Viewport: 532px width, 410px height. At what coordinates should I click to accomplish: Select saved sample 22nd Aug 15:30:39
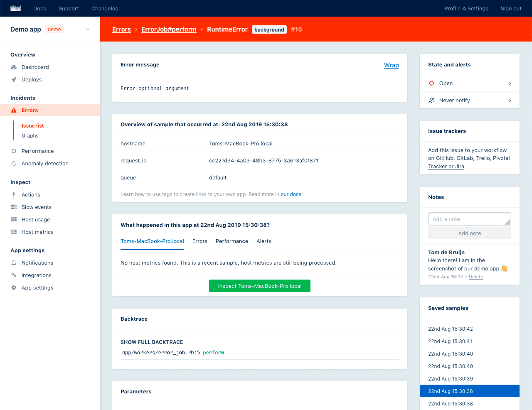click(451, 379)
